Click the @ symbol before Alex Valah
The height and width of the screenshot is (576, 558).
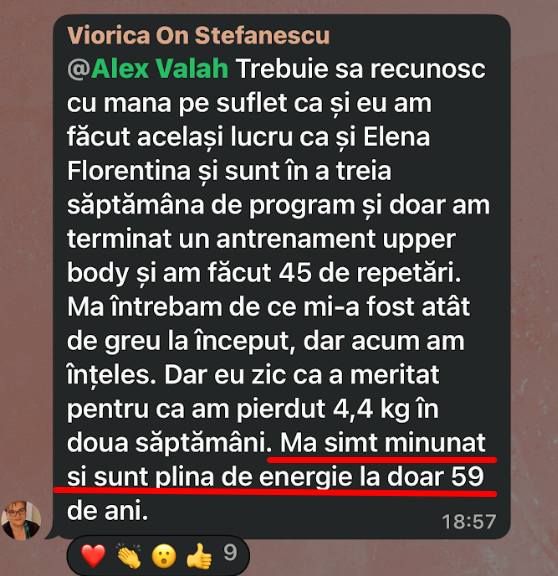79,69
